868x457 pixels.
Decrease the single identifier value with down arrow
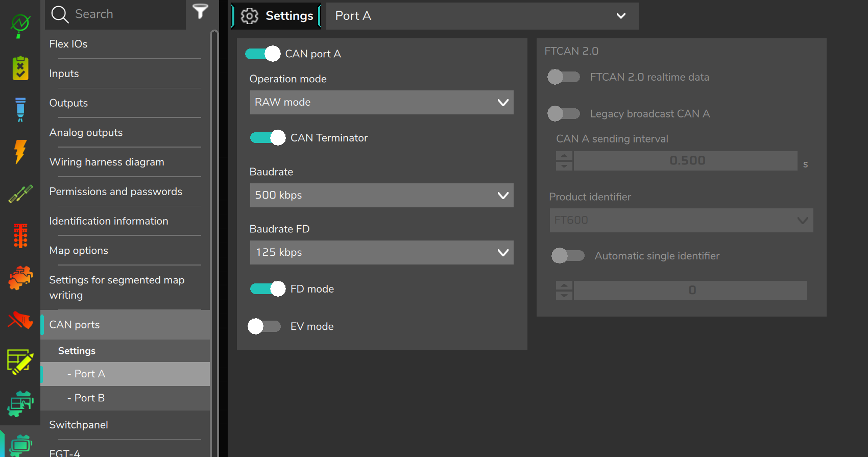[564, 295]
